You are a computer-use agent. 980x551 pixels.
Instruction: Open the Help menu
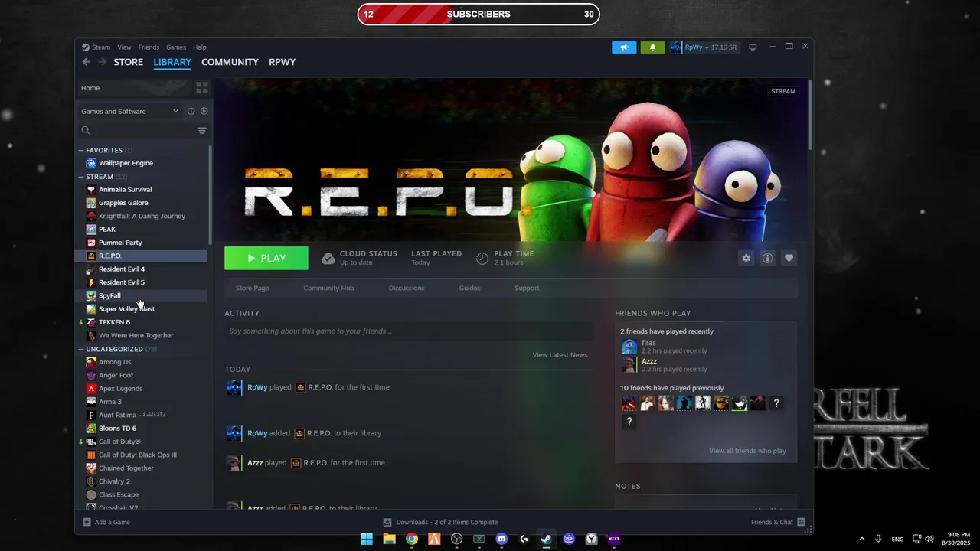[200, 47]
